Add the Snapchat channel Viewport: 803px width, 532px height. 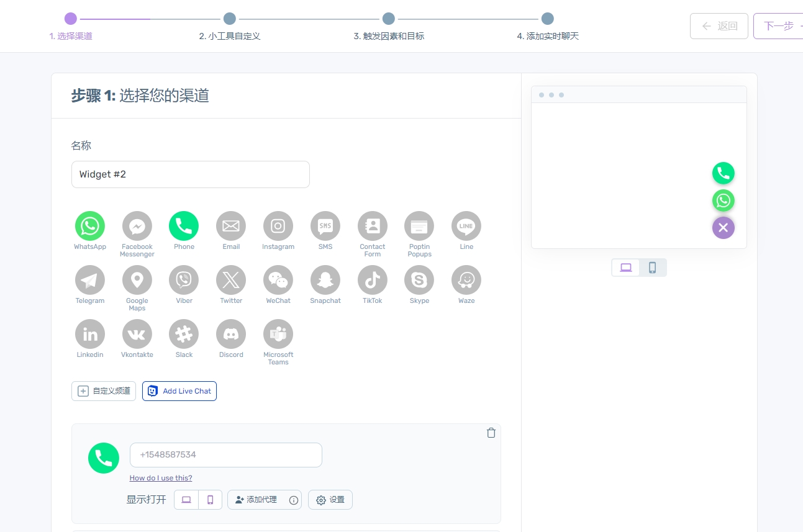tap(325, 280)
